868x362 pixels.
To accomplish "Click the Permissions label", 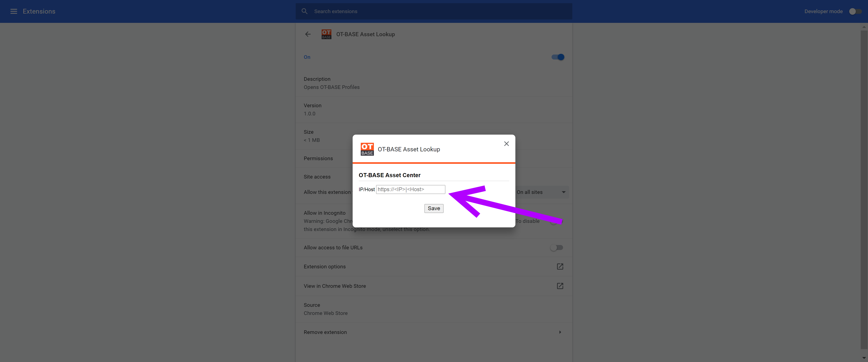I will tap(318, 159).
